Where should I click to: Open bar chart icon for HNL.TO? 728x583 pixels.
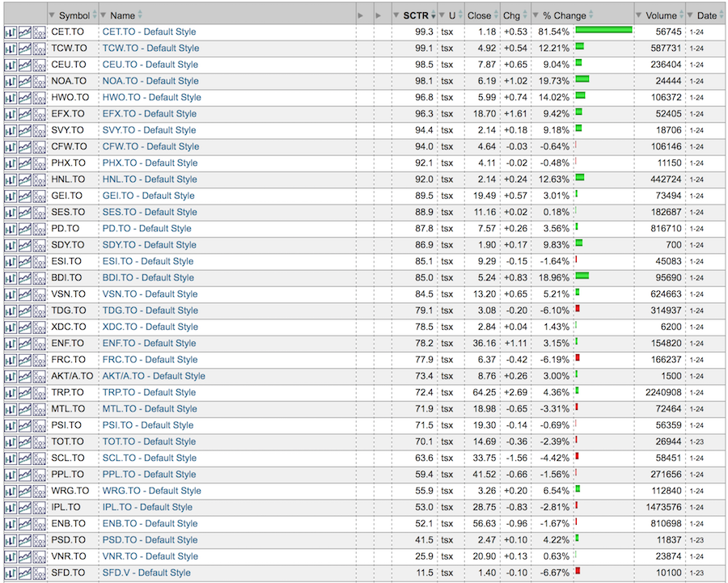(11, 180)
